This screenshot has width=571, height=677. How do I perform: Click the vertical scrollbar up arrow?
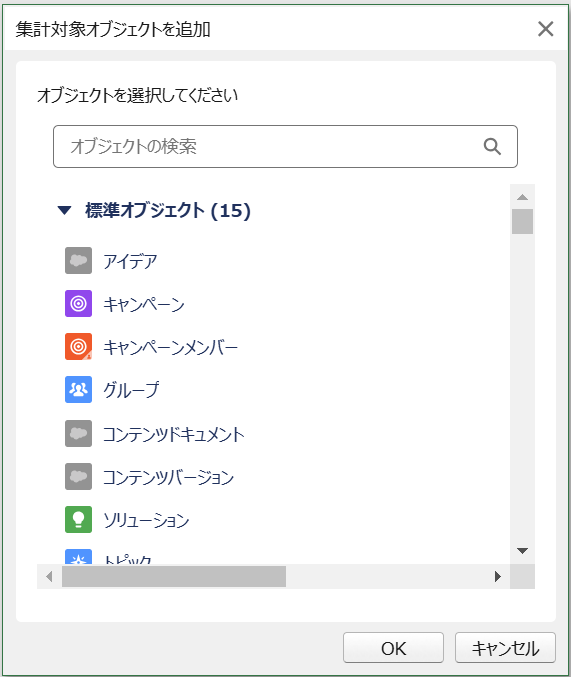522,197
